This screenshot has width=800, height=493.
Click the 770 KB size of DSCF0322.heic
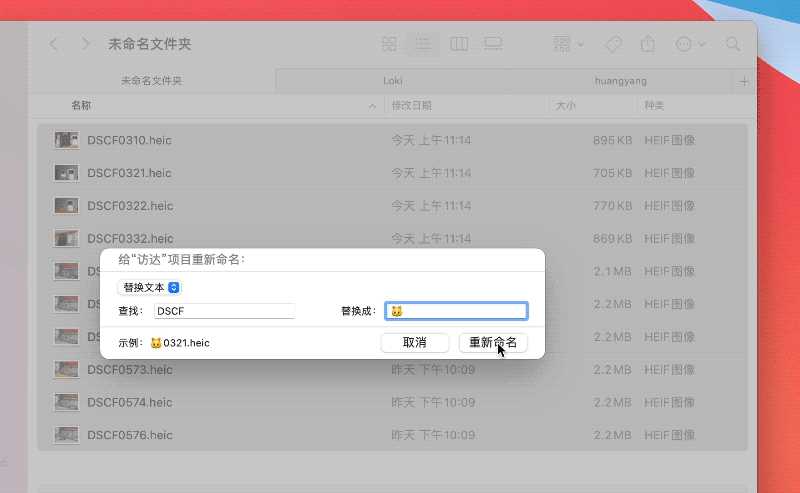[x=612, y=206]
